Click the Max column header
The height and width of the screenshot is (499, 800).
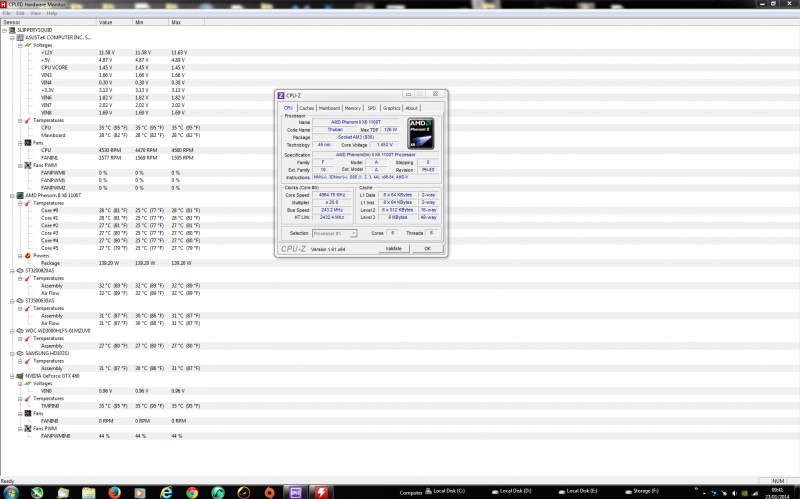(x=186, y=22)
